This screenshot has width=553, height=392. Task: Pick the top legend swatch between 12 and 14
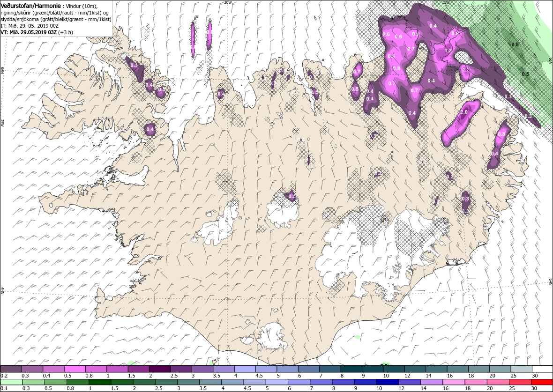pyautogui.click(x=414, y=369)
